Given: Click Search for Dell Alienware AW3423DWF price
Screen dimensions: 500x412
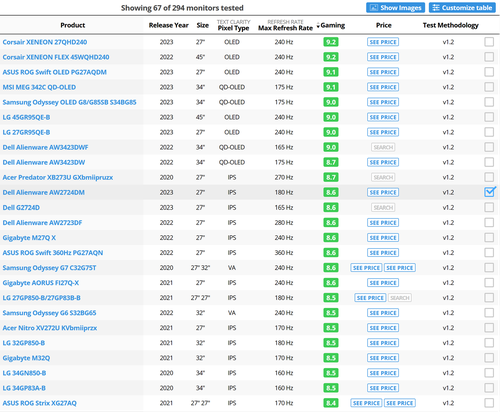Looking at the screenshot, I should [x=383, y=147].
